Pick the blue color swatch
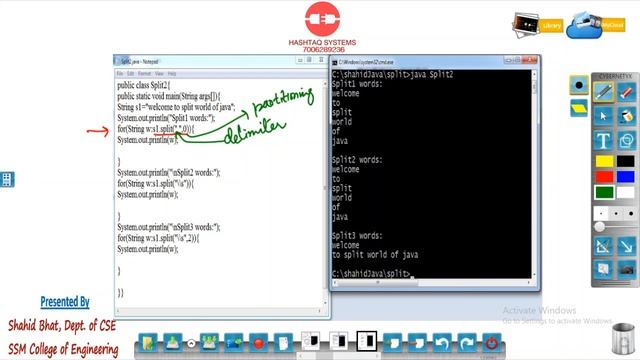This screenshot has height=360, width=640. (x=625, y=176)
